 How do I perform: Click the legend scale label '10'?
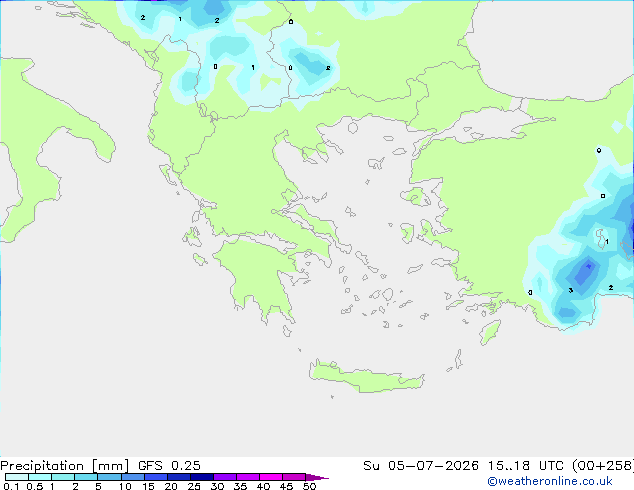tap(125, 486)
